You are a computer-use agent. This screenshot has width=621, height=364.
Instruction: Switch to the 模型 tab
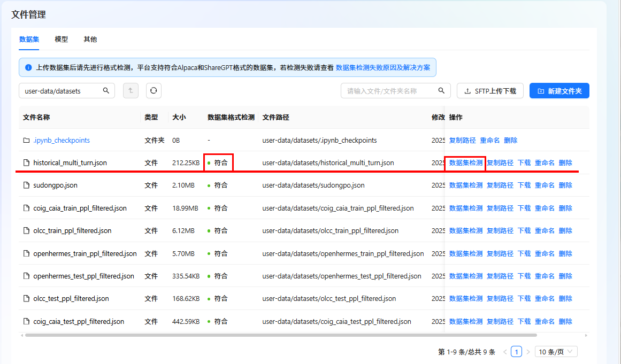pos(61,39)
